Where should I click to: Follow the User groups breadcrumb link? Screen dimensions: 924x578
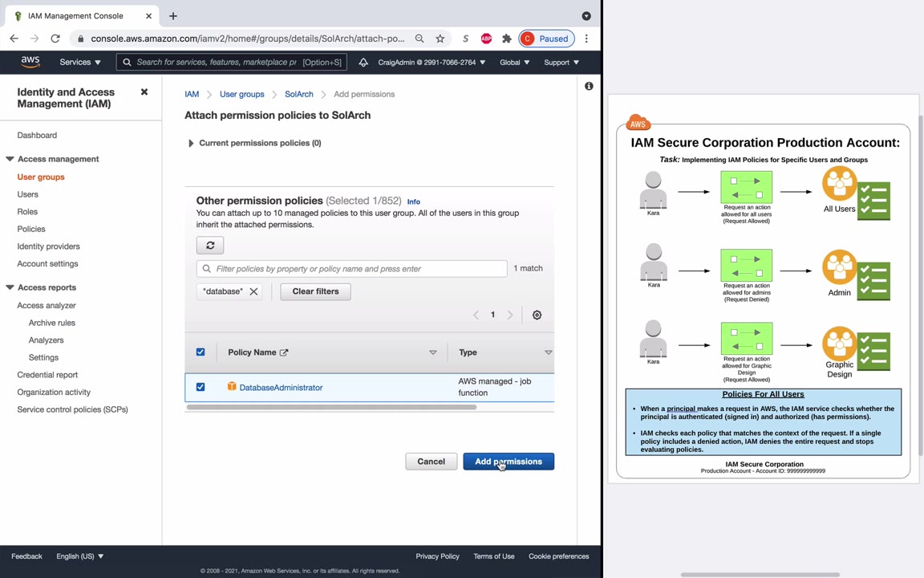pyautogui.click(x=242, y=94)
